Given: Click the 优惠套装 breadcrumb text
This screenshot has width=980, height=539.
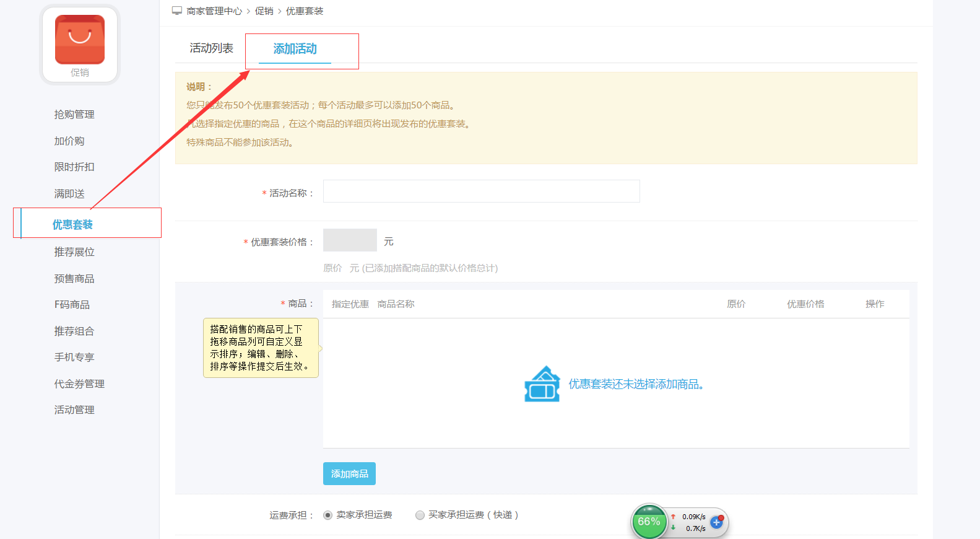Looking at the screenshot, I should tap(305, 11).
